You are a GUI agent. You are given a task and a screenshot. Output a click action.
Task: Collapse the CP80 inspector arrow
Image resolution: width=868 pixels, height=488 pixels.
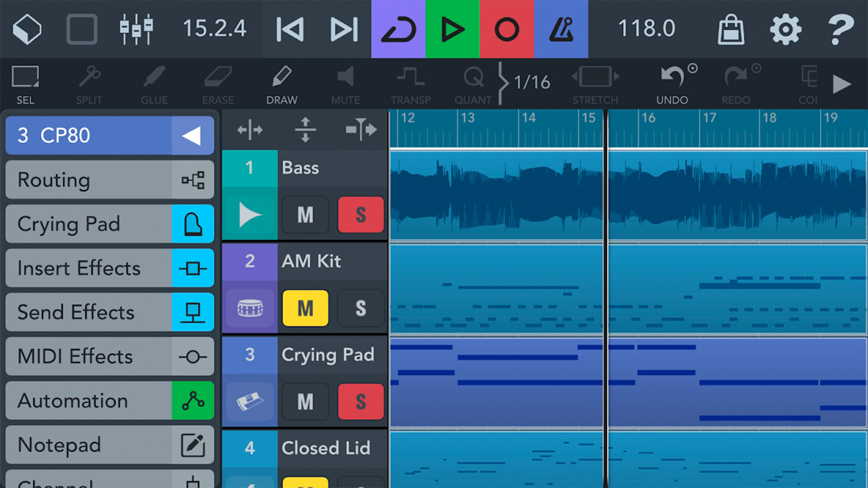pyautogui.click(x=192, y=136)
